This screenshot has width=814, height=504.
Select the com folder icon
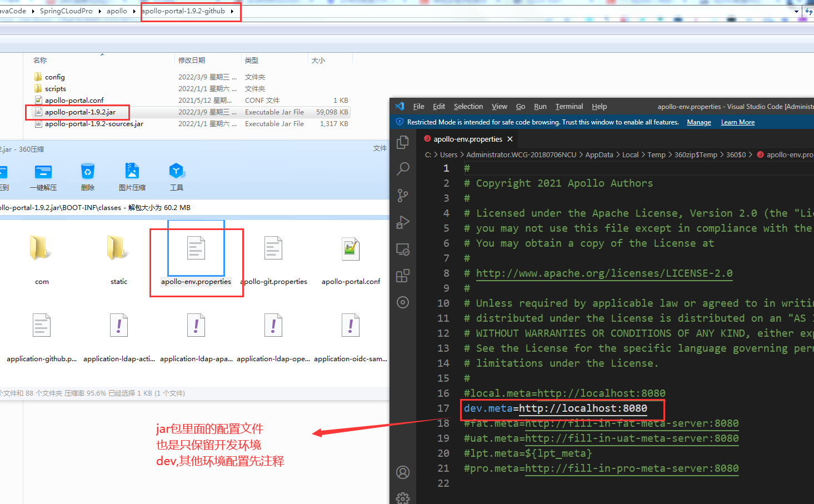pyautogui.click(x=42, y=248)
